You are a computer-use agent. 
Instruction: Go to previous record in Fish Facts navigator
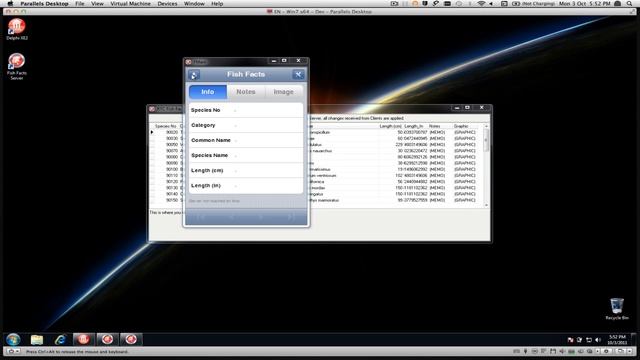click(231, 217)
